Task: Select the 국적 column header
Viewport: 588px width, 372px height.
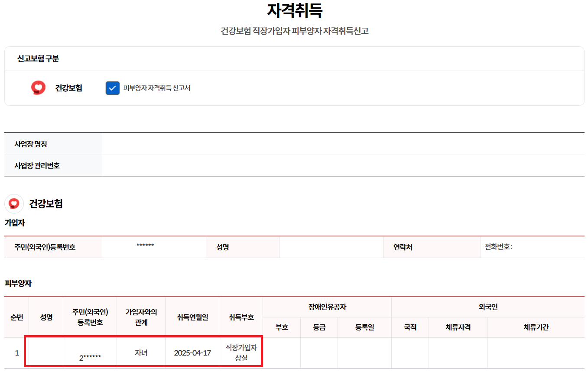Action: click(x=409, y=327)
